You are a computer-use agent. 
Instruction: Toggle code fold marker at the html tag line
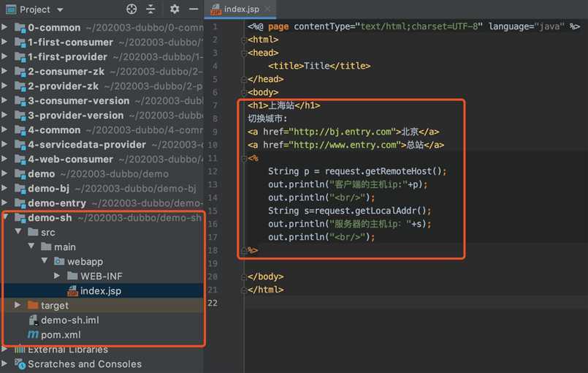pos(244,39)
